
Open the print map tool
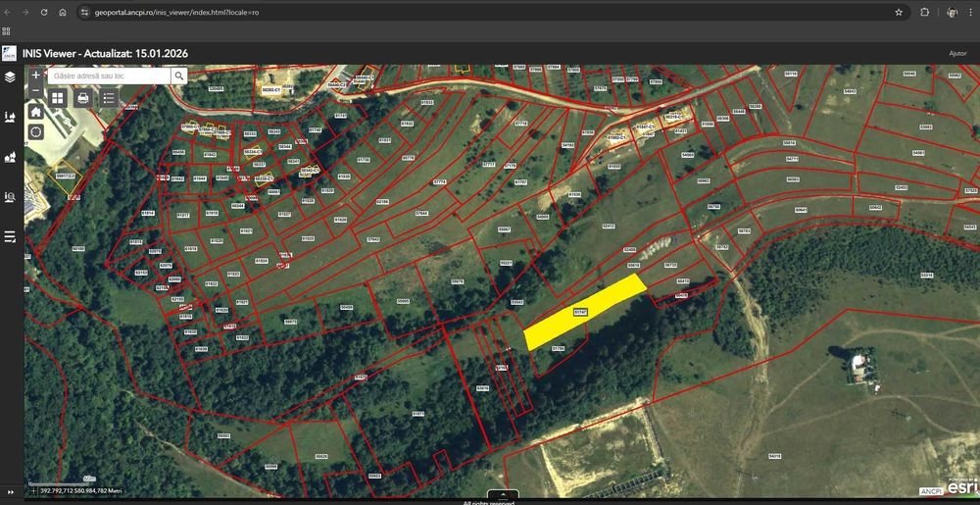click(83, 97)
